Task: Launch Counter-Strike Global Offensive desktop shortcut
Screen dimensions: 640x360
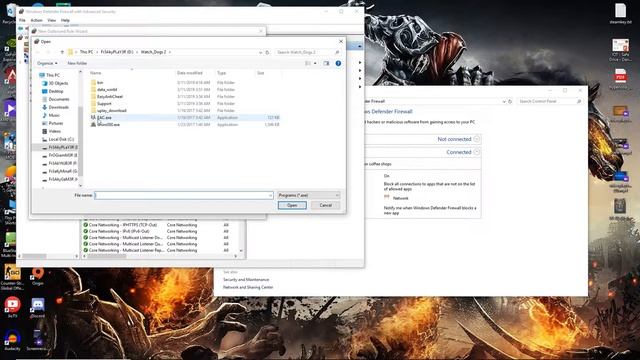Action: (12, 277)
